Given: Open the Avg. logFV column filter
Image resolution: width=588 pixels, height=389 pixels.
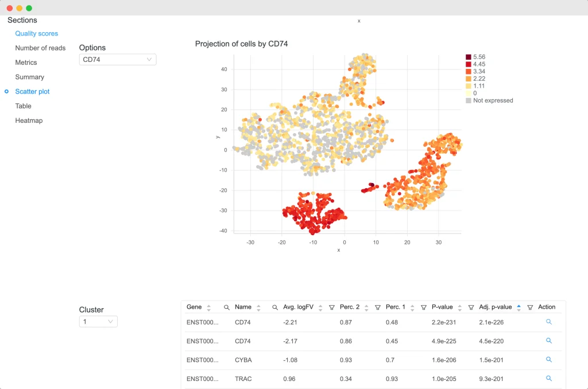Looking at the screenshot, I should click(332, 308).
